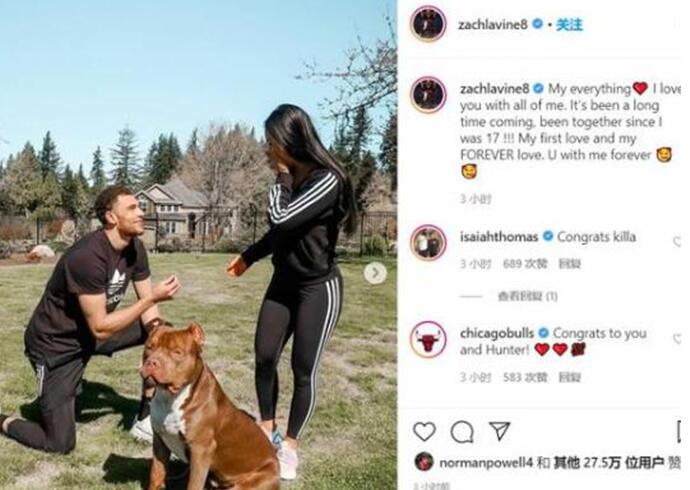
Task: Share the post with paper plane icon
Action: coord(499,431)
